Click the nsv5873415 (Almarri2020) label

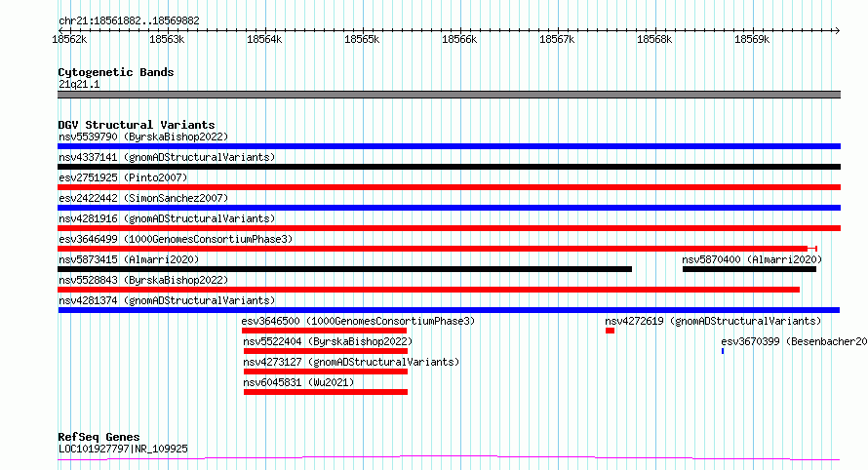(x=129, y=259)
